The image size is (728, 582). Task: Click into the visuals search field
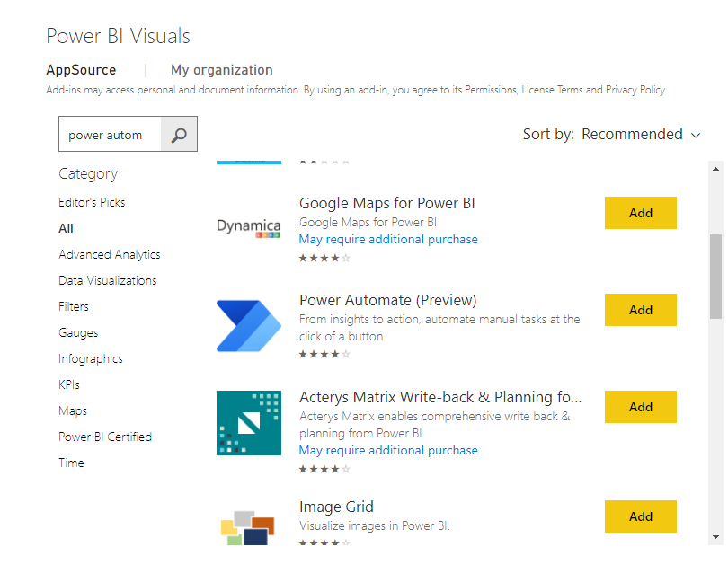(110, 135)
